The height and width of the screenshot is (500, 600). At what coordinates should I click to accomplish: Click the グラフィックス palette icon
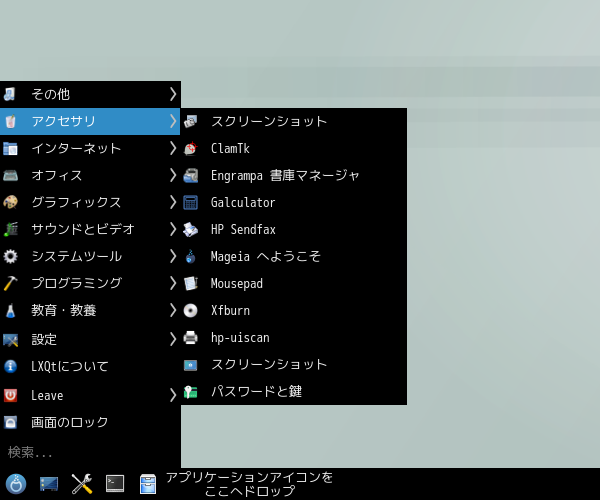coord(10,202)
